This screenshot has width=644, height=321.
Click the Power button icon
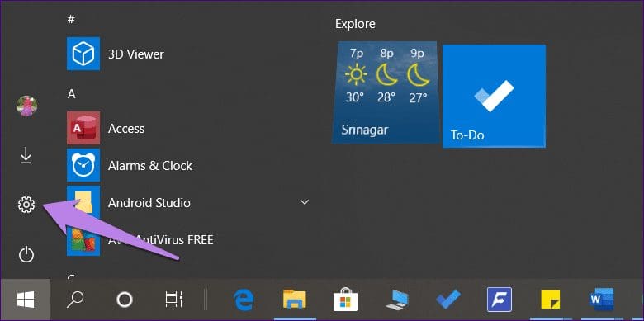tap(26, 254)
